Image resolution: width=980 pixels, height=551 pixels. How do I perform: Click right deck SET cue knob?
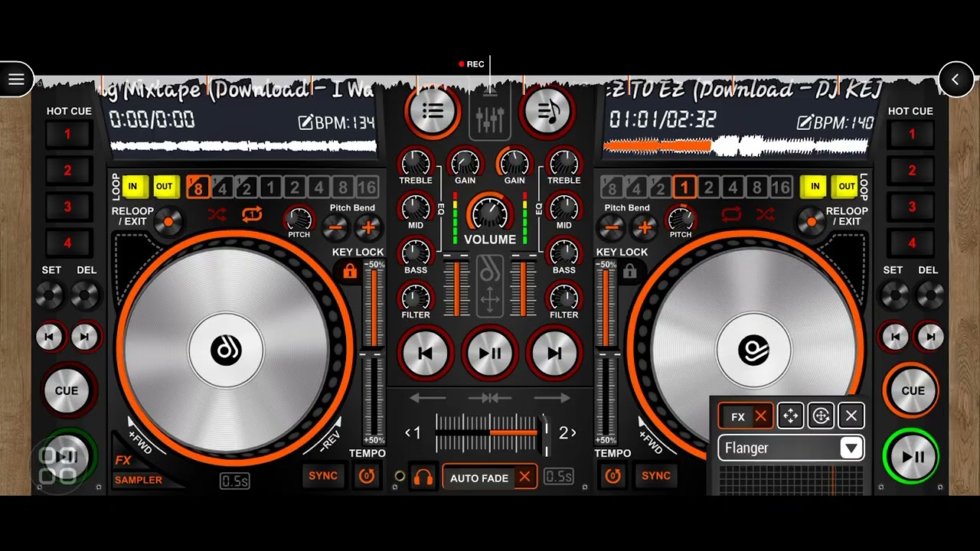tap(893, 295)
